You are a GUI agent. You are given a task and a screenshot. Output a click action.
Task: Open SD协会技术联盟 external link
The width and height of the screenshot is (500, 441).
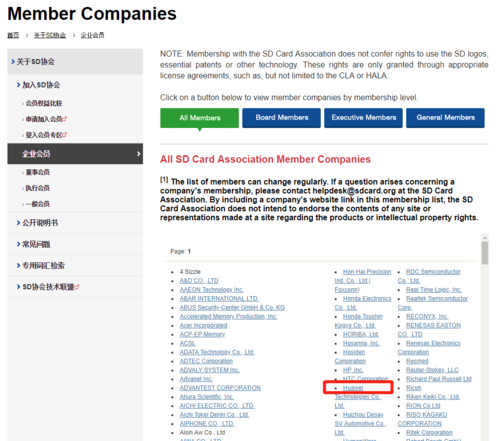click(x=51, y=287)
